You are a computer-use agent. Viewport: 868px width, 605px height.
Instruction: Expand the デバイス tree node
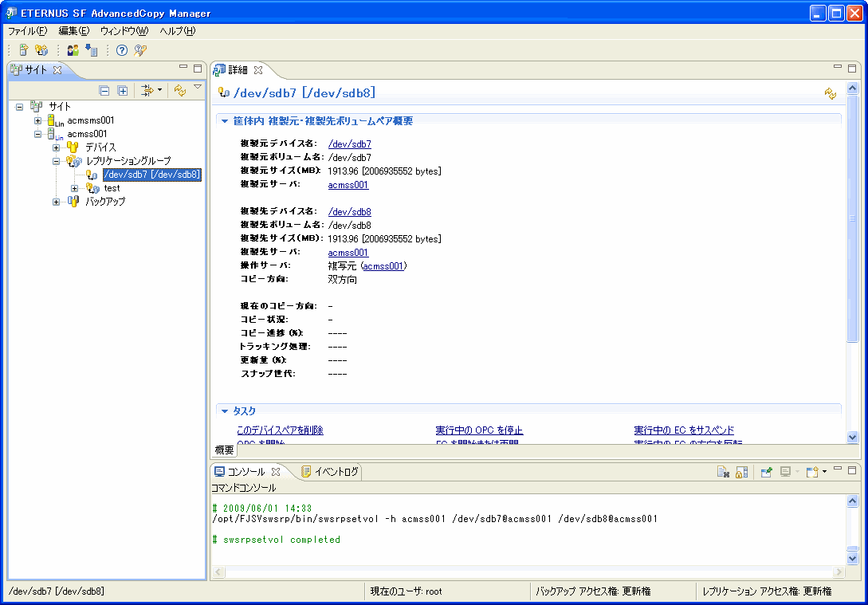[56, 147]
